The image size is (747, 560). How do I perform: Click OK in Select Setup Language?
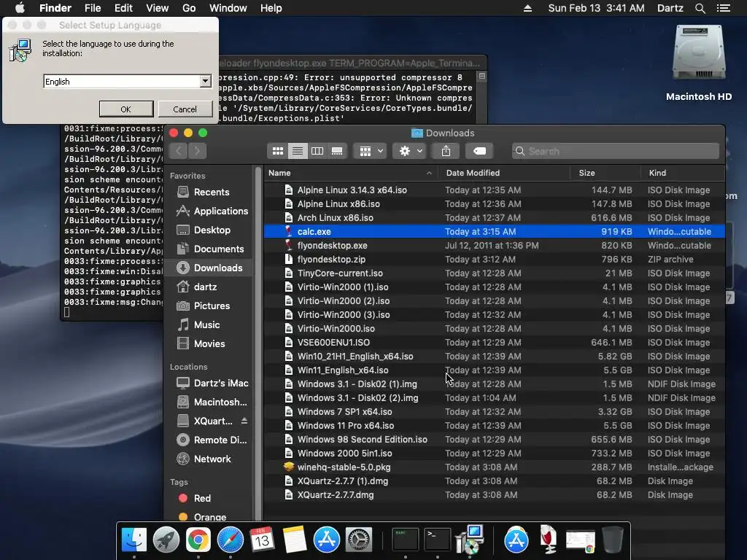pyautogui.click(x=126, y=109)
